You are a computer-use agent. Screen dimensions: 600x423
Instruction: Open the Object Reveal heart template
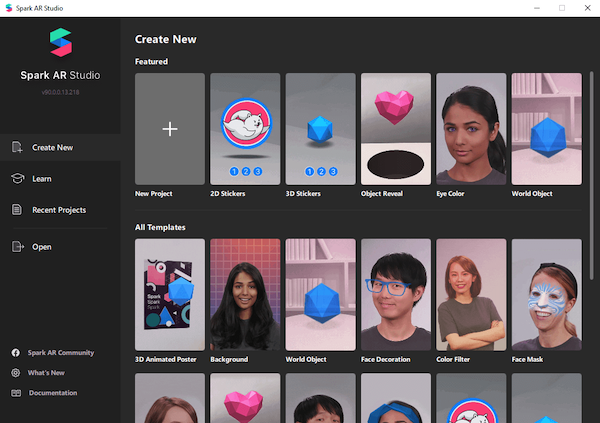pos(395,129)
